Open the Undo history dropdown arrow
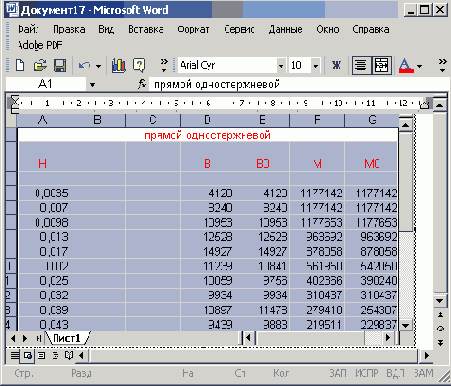 click(x=98, y=66)
